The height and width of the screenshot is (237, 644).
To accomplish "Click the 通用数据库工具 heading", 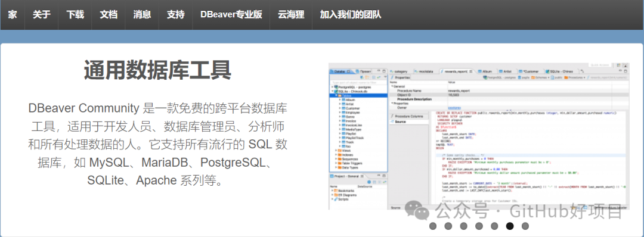I will (x=157, y=70).
